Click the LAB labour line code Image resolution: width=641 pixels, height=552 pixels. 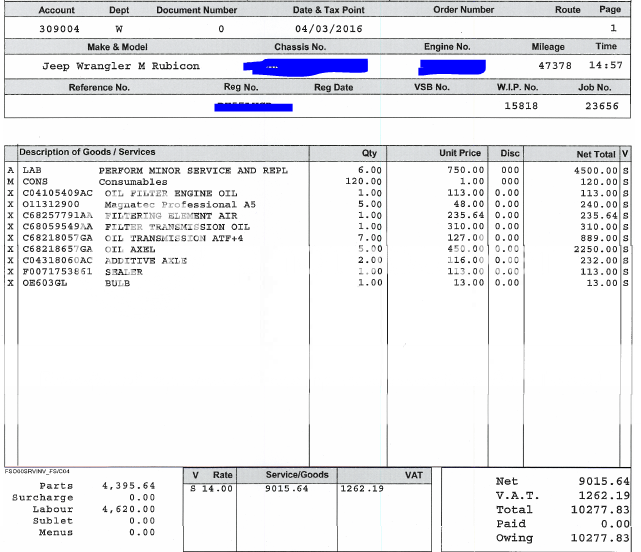tap(32, 170)
